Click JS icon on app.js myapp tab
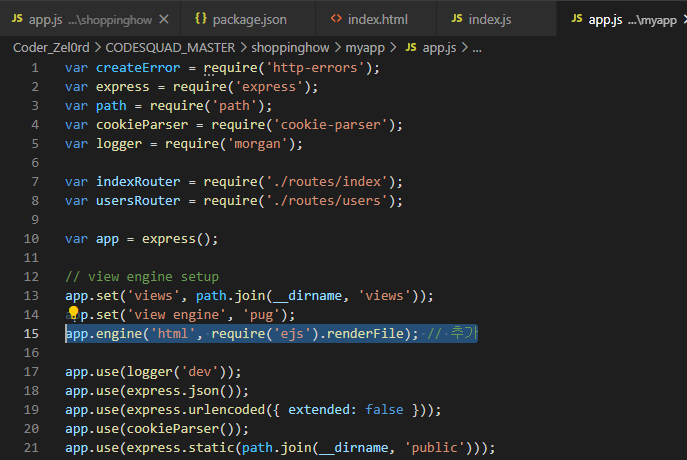Image resolution: width=687 pixels, height=460 pixels. coord(577,19)
